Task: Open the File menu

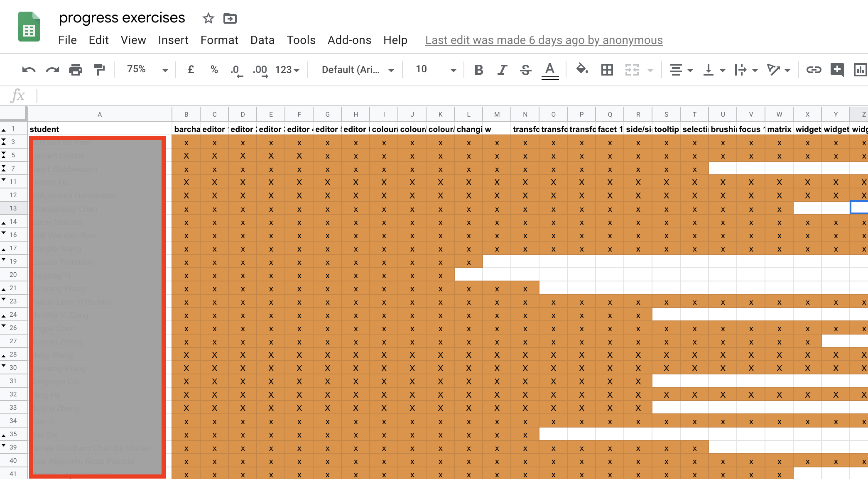Action: coord(67,40)
